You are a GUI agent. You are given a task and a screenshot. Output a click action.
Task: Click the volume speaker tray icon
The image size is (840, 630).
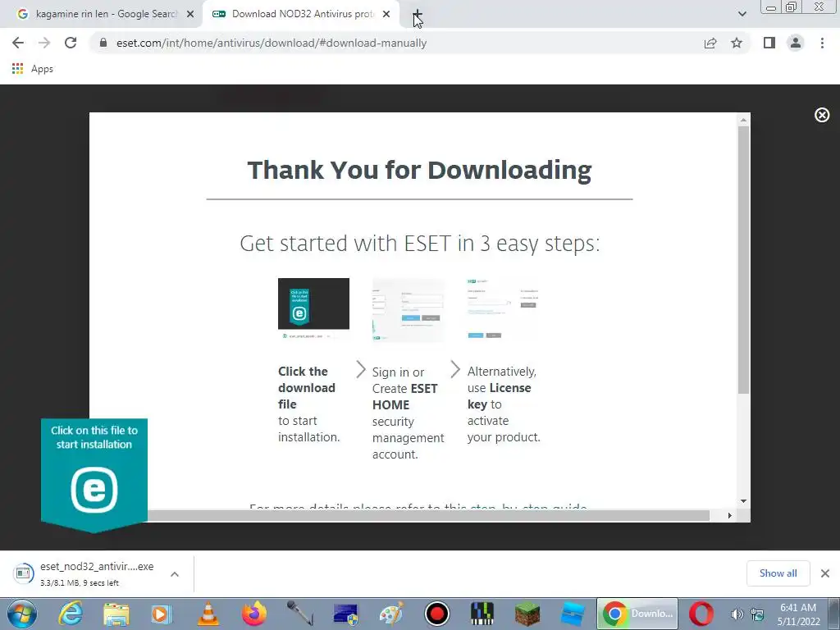coord(737,614)
